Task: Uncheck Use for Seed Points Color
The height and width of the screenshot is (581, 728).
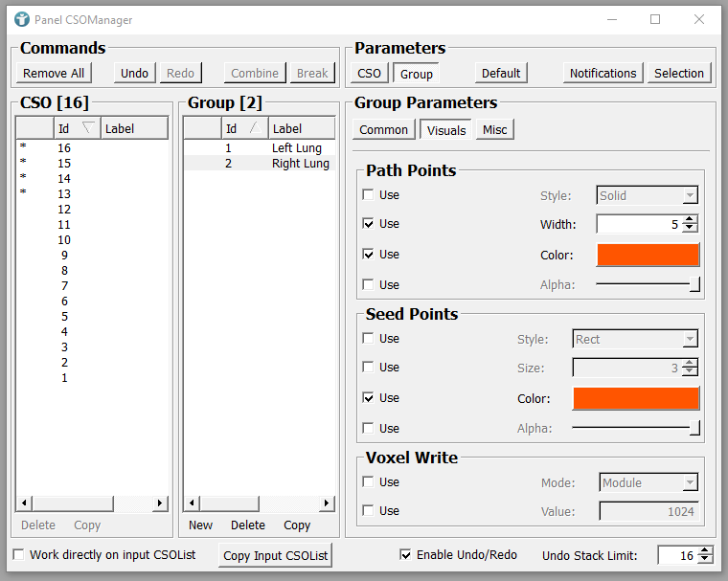Action: (x=369, y=398)
